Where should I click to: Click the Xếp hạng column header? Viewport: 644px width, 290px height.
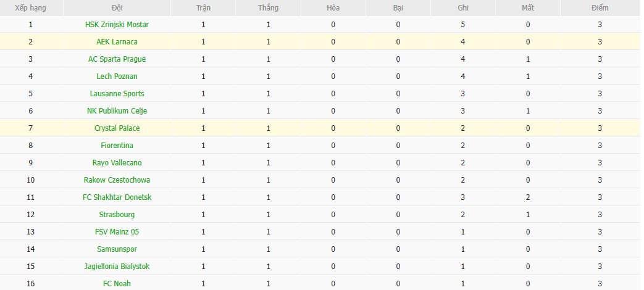(x=30, y=8)
